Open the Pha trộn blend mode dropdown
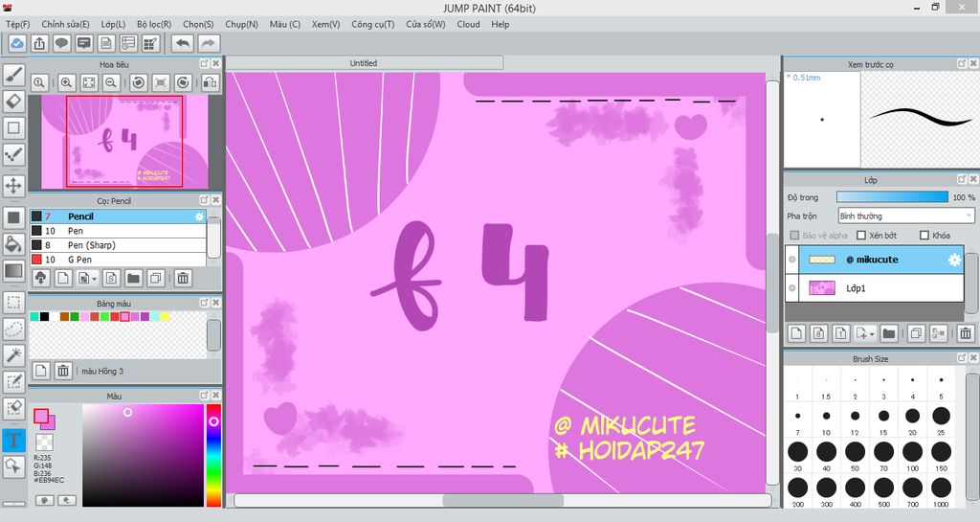This screenshot has height=522, width=980. [x=905, y=216]
